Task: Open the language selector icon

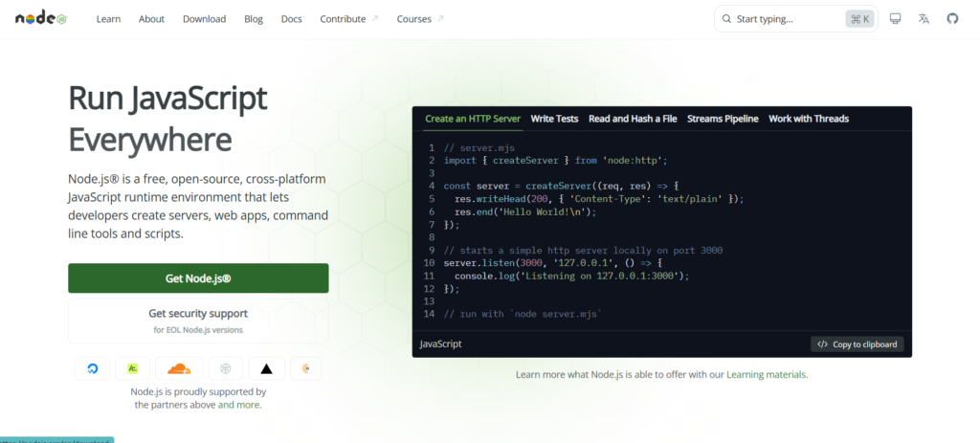Action: [x=924, y=19]
